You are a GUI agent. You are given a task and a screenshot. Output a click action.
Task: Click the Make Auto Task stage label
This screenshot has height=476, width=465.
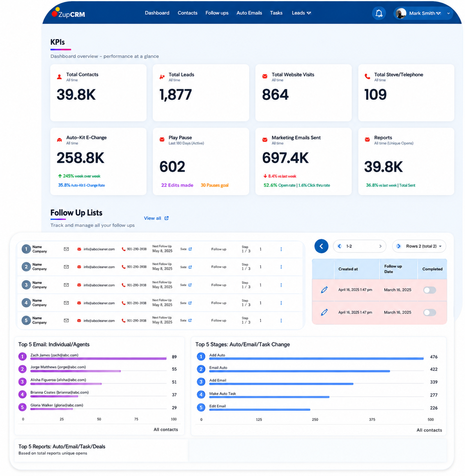tap(223, 393)
